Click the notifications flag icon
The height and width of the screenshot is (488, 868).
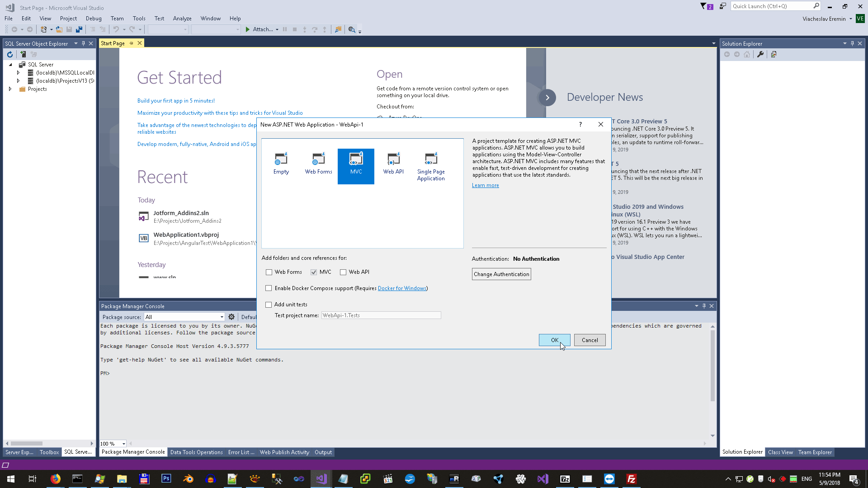pyautogui.click(x=706, y=6)
